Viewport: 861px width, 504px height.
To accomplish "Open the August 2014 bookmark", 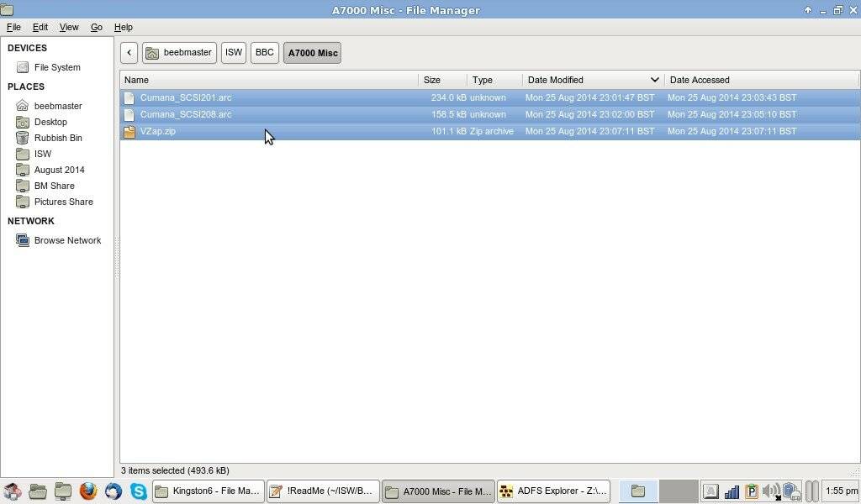I will pyautogui.click(x=59, y=170).
